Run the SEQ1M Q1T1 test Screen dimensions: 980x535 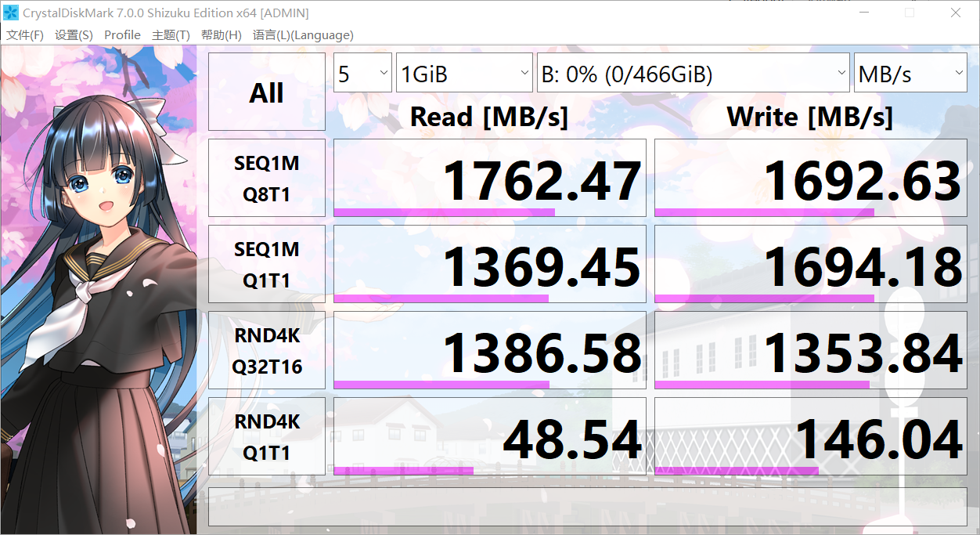pyautogui.click(x=267, y=264)
